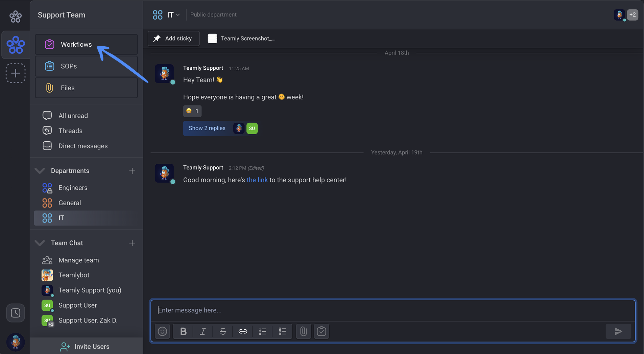
Task: Toggle italic formatting
Action: click(203, 331)
